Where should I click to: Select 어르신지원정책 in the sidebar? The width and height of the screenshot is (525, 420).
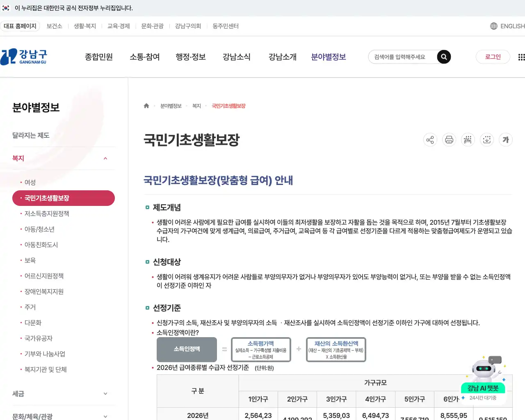44,276
